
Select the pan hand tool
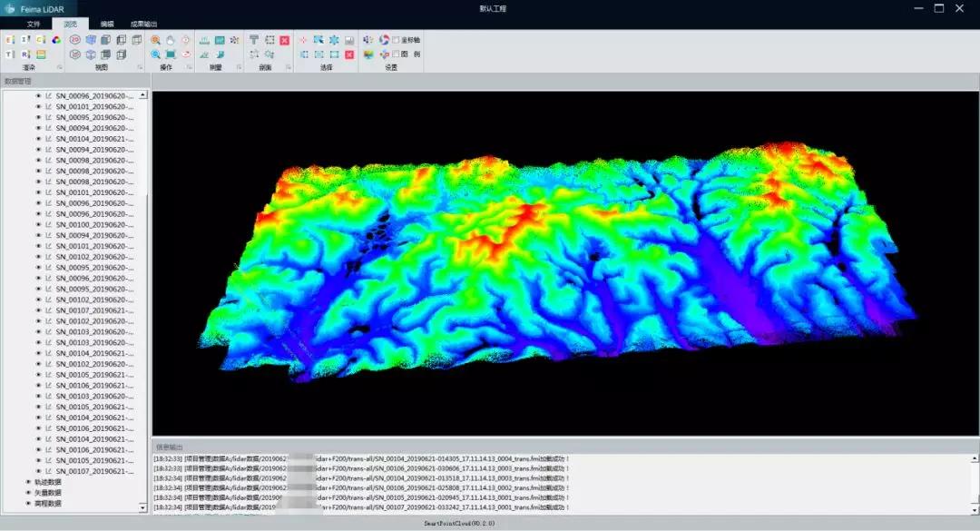(171, 41)
